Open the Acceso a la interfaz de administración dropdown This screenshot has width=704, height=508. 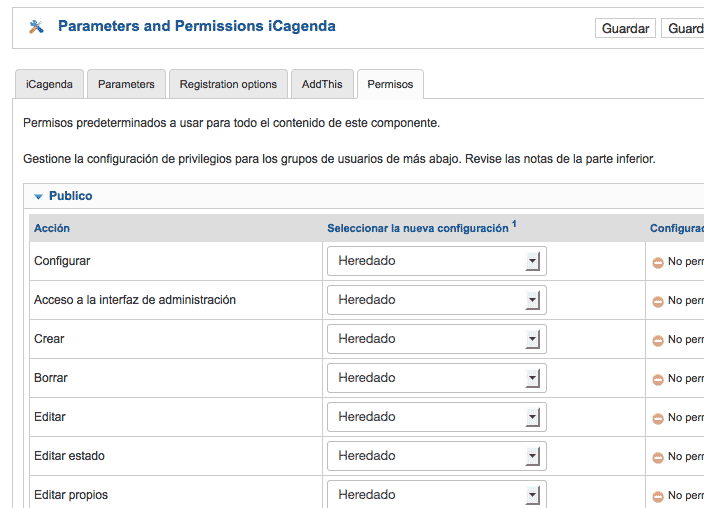436,300
